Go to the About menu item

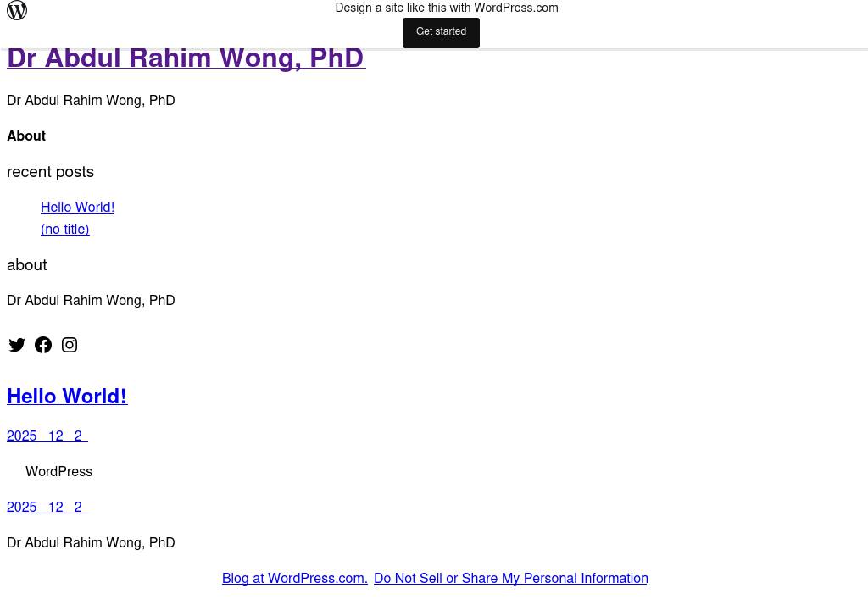[26, 136]
